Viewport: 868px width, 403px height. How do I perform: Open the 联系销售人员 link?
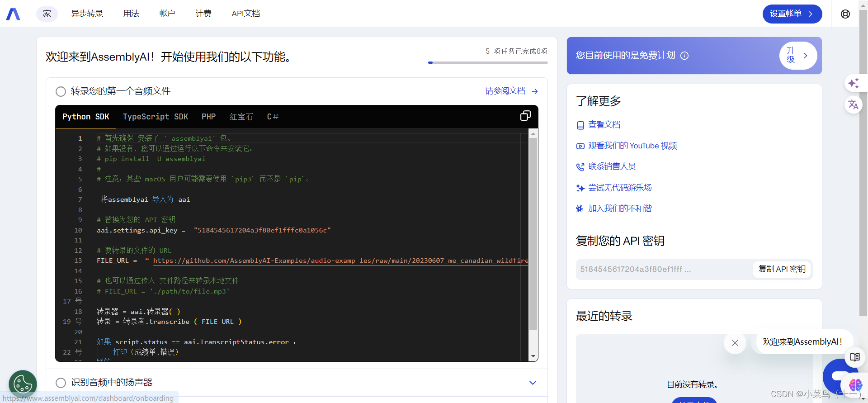pos(612,167)
